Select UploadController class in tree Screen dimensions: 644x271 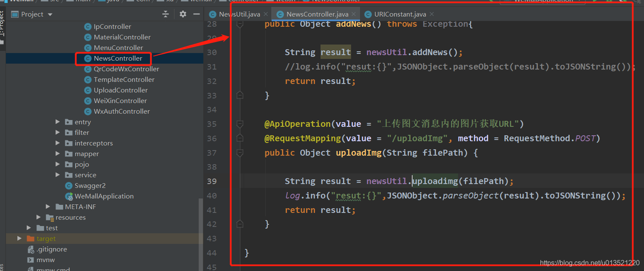[121, 90]
